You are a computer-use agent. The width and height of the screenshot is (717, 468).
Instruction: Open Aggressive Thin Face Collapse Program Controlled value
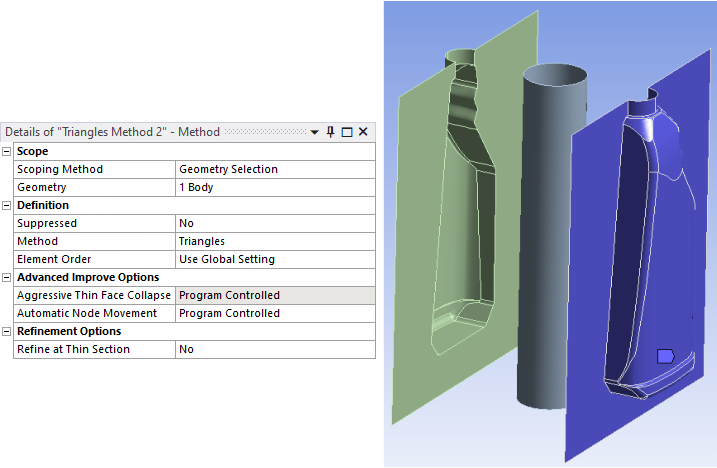tap(275, 295)
